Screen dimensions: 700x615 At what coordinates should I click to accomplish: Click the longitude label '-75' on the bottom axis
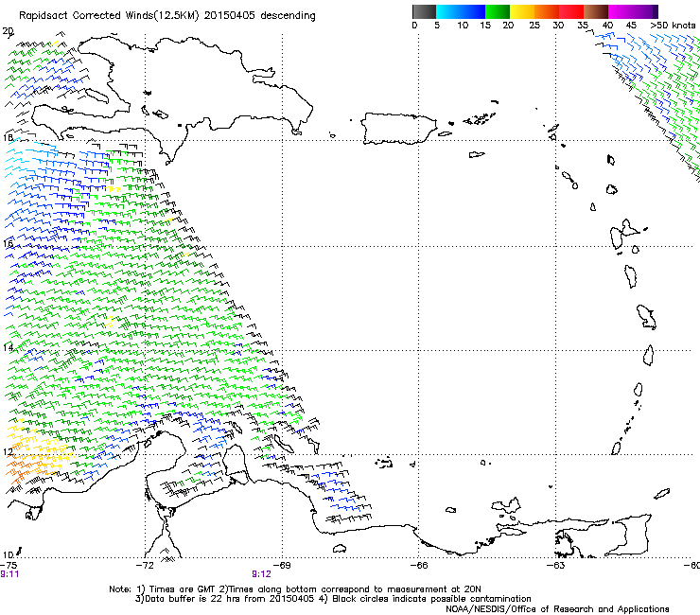coord(9,566)
